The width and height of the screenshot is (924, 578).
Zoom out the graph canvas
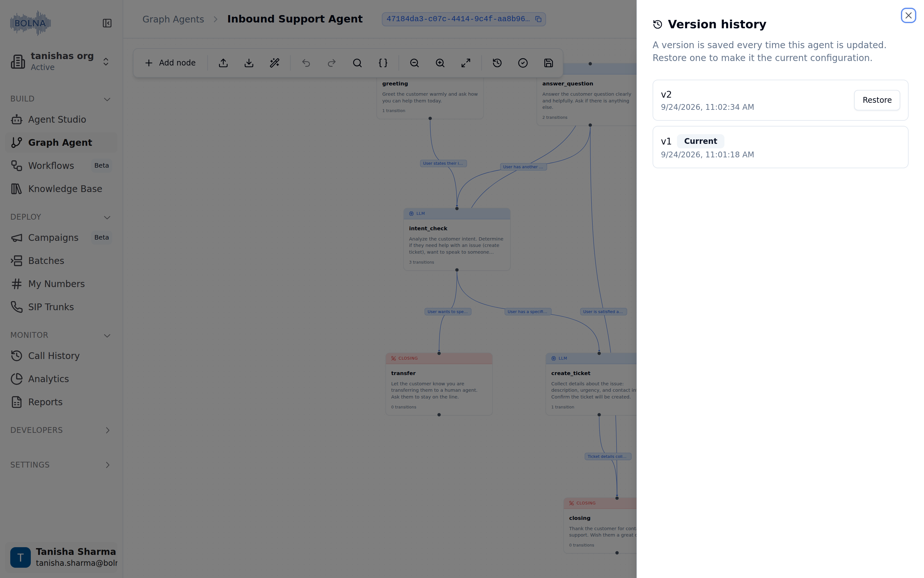tap(415, 63)
